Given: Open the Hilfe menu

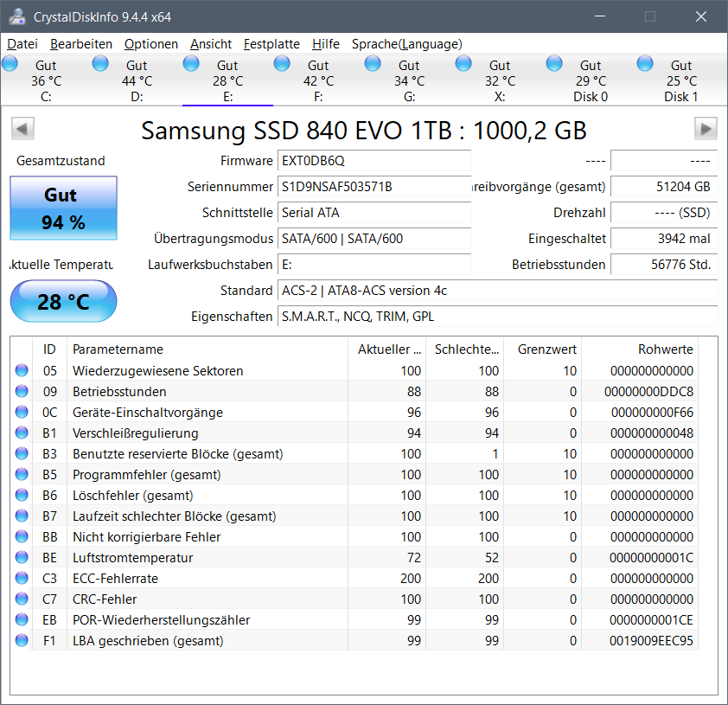Looking at the screenshot, I should pyautogui.click(x=325, y=44).
